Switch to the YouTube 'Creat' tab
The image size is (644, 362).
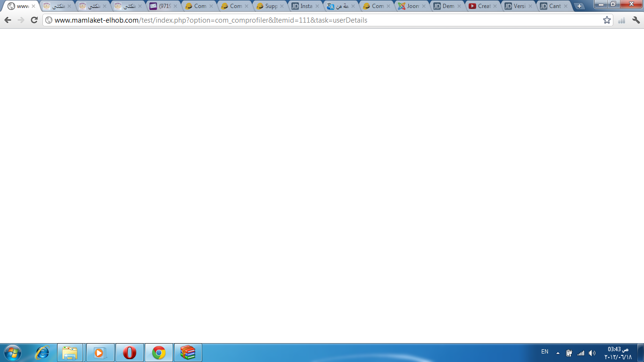coord(484,6)
